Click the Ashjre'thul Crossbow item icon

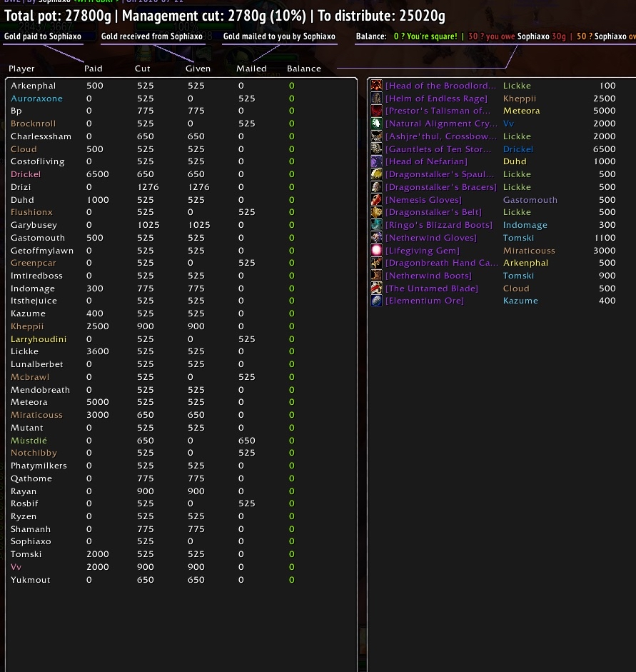[376, 136]
